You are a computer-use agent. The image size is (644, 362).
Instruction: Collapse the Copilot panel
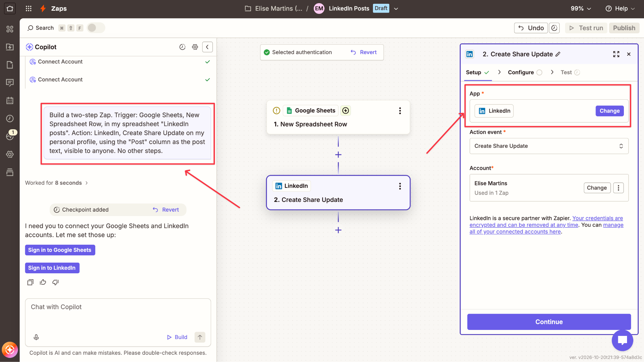click(x=207, y=47)
